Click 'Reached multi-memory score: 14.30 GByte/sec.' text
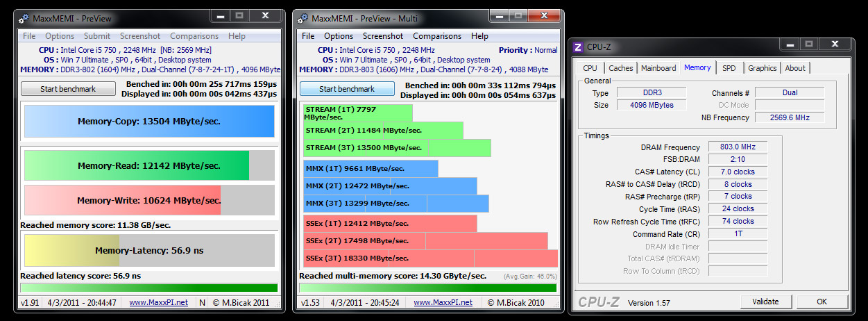The height and width of the screenshot is (321, 868). 393,276
